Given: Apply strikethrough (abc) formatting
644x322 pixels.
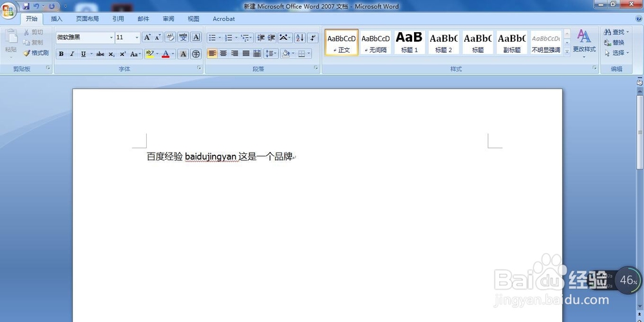Looking at the screenshot, I should tap(100, 54).
